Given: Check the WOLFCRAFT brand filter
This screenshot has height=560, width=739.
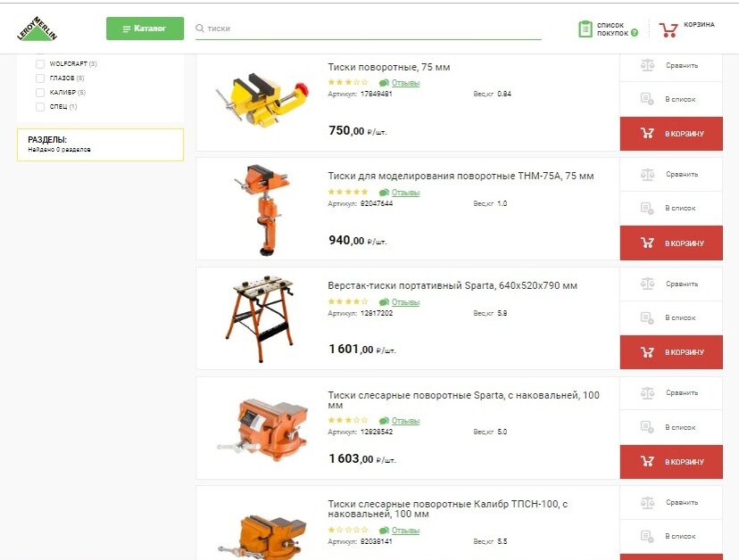Looking at the screenshot, I should click(40, 64).
